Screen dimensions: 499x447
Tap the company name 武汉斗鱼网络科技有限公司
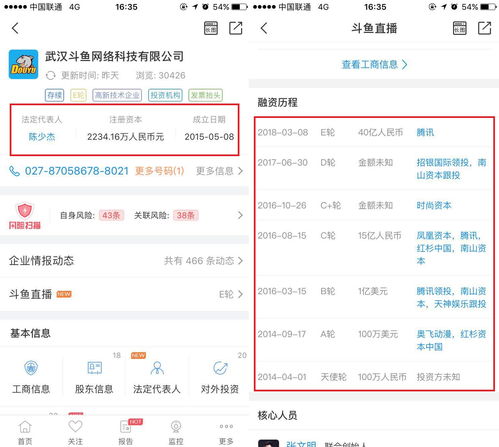click(x=114, y=56)
